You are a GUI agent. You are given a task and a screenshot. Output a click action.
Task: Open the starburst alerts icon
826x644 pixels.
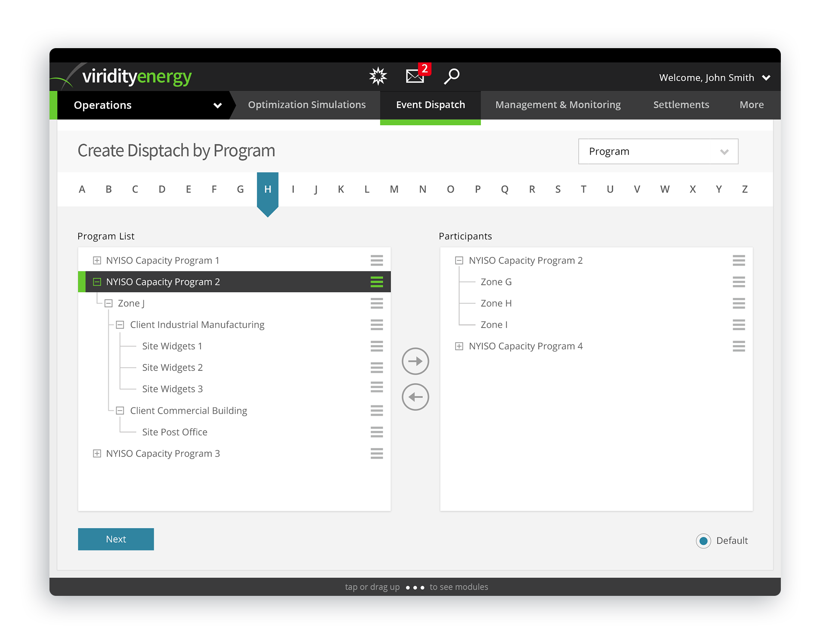(x=378, y=77)
